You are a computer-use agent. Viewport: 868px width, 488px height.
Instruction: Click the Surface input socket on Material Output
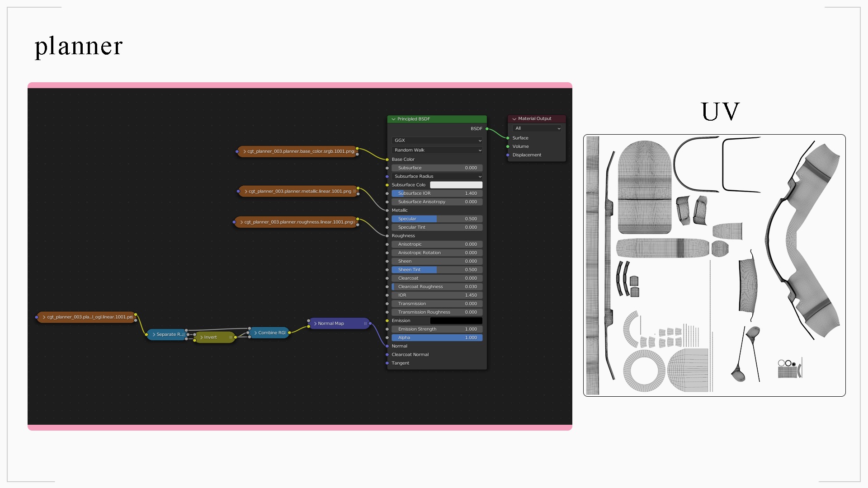pyautogui.click(x=508, y=138)
